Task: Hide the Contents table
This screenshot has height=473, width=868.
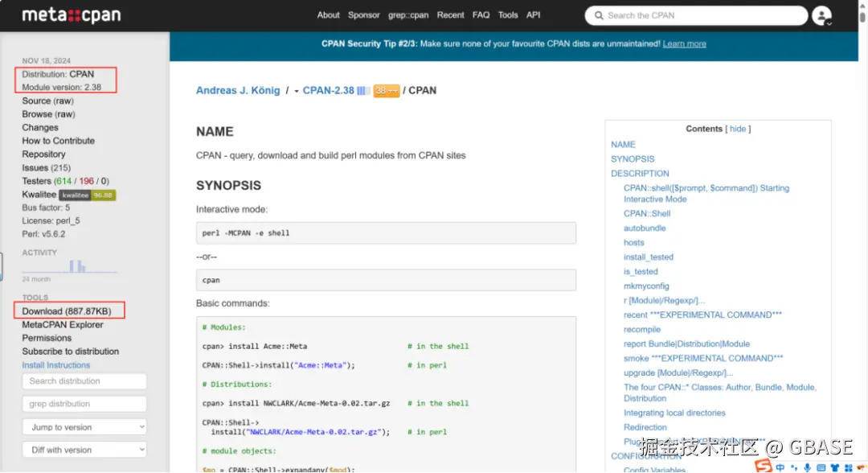Action: pyautogui.click(x=737, y=129)
